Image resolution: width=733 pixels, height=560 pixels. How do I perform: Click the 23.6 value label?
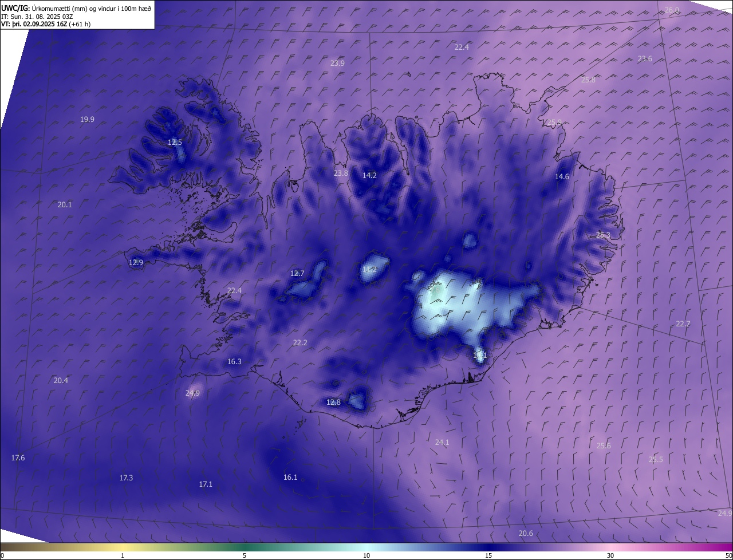click(x=645, y=58)
